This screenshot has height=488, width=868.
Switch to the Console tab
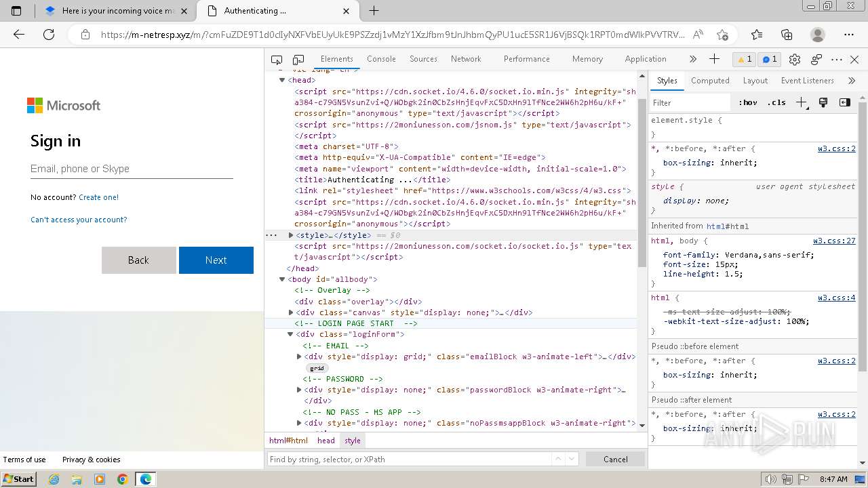381,59
